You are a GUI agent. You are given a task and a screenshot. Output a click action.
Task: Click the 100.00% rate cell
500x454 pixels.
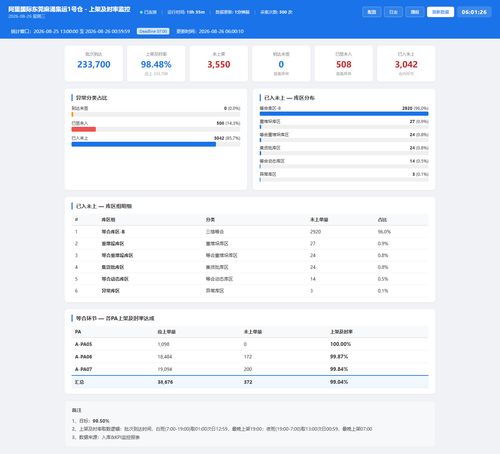click(x=340, y=344)
